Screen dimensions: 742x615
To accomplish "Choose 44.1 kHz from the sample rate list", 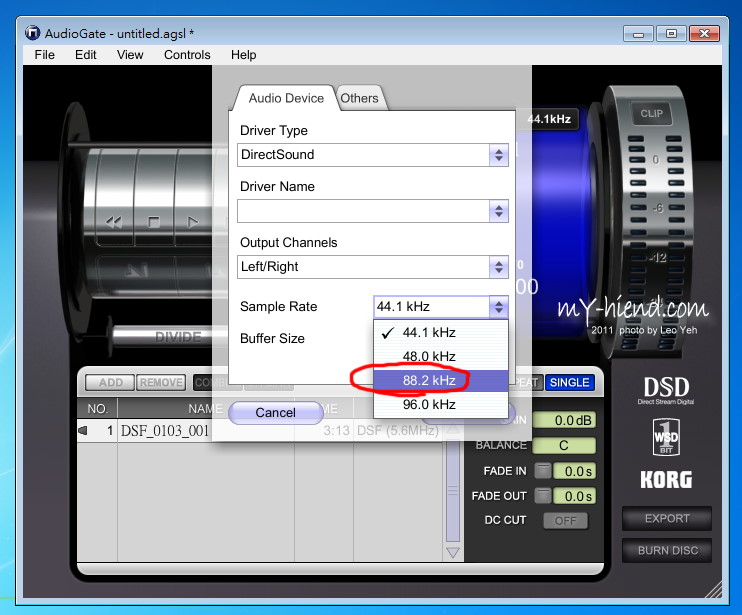I will tap(441, 333).
